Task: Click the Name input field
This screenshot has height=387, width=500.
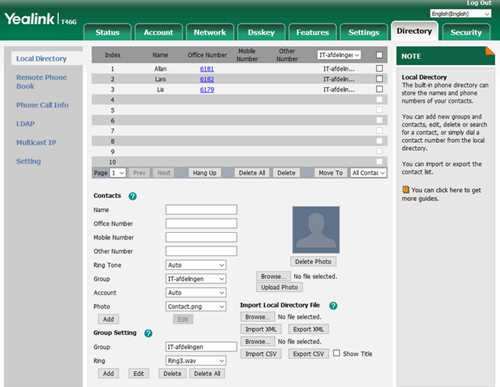Action: 201,210
